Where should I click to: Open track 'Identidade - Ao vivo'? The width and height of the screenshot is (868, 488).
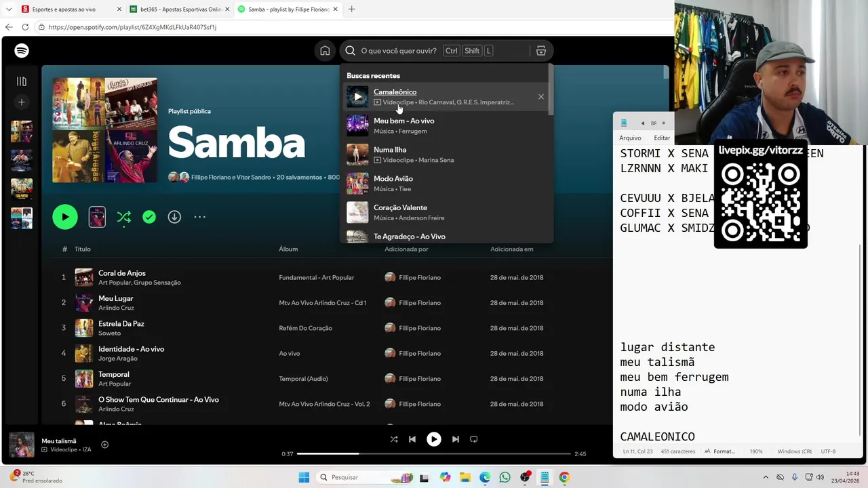point(131,349)
